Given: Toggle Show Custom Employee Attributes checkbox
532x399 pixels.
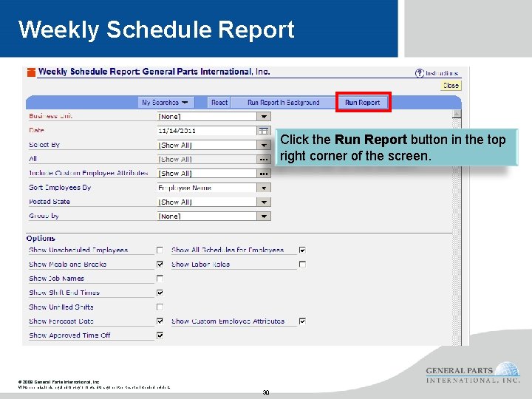Looking at the screenshot, I should [302, 321].
